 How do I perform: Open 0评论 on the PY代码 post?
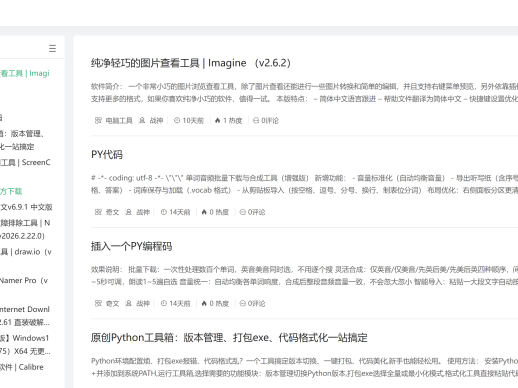(x=256, y=212)
